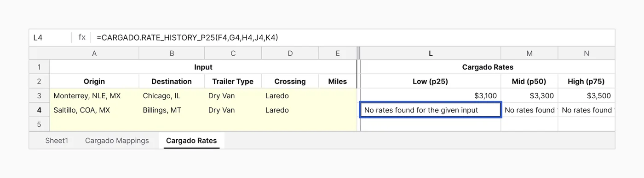Select the $3,300 rate cell
This screenshot has height=178, width=644.
(529, 96)
